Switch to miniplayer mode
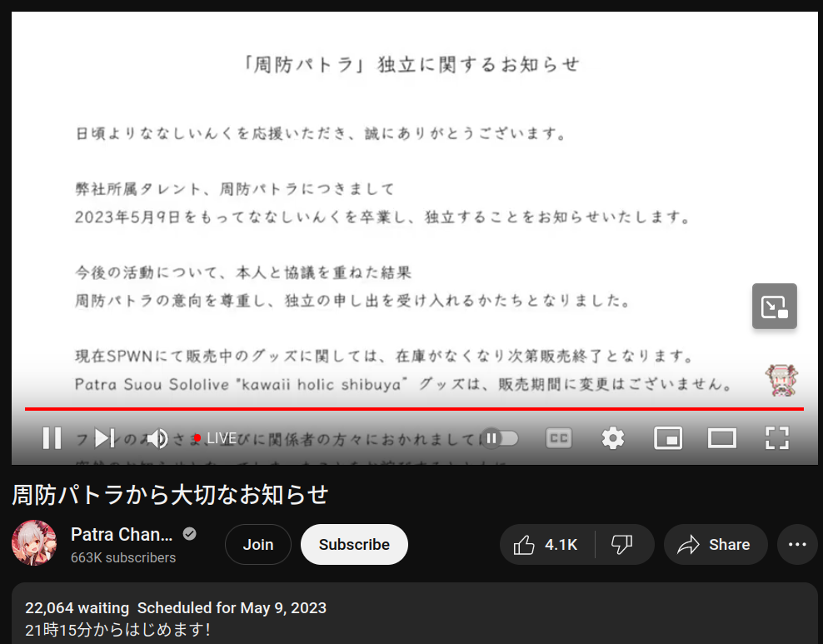Screen dimensions: 823x644 tap(667, 437)
